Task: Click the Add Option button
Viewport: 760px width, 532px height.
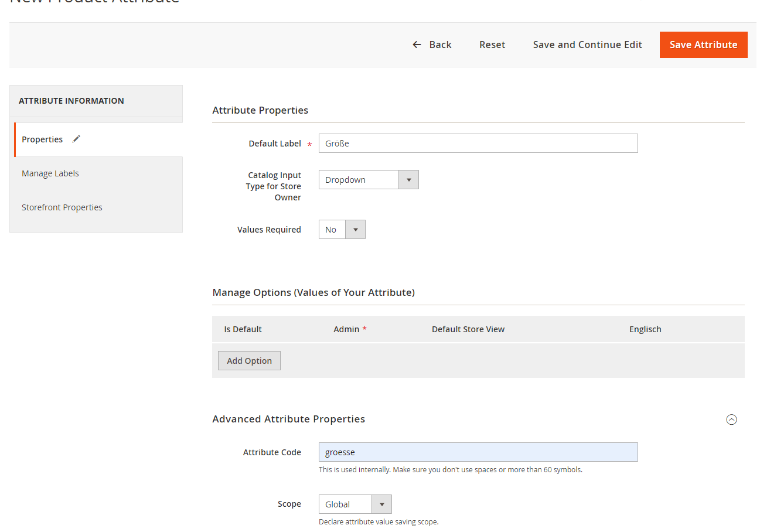Action: click(249, 361)
